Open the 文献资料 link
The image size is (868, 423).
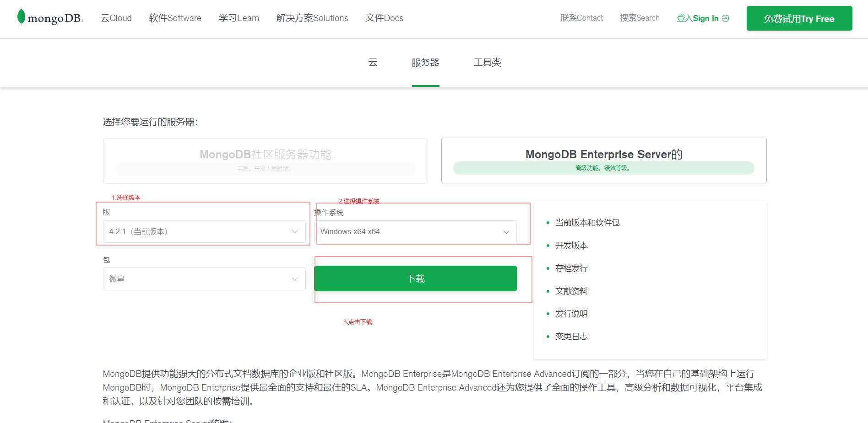point(571,291)
